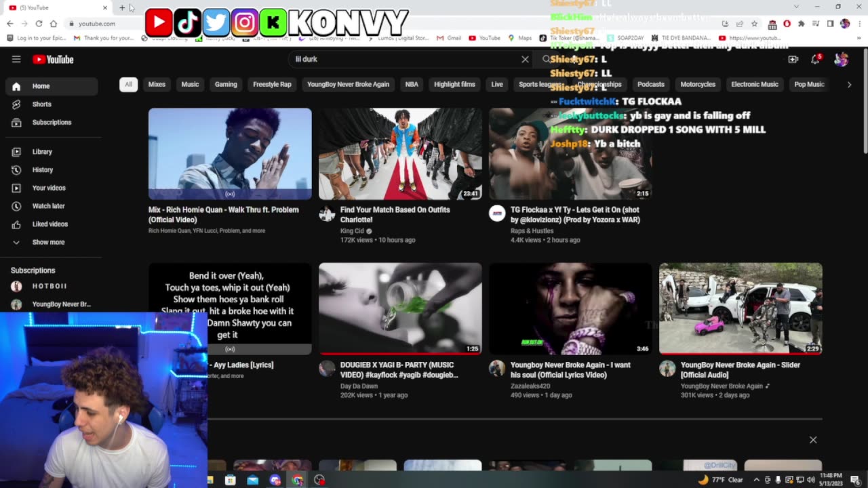Open the Rich Homie Quan Walk Thru thumbnail
Image resolution: width=868 pixels, height=488 pixels.
(x=230, y=154)
